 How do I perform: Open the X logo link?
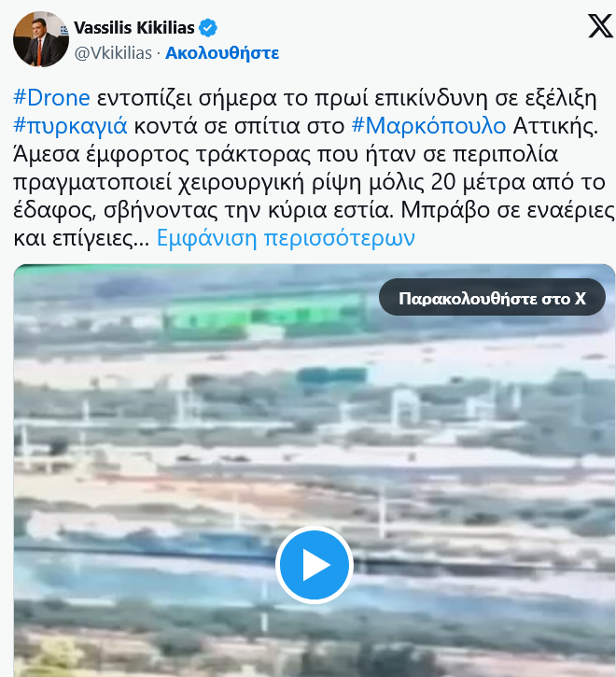pos(600,26)
